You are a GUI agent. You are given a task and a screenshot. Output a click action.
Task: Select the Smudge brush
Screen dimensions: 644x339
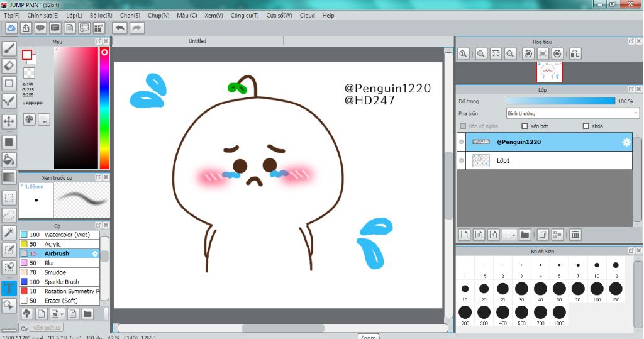[x=60, y=272]
